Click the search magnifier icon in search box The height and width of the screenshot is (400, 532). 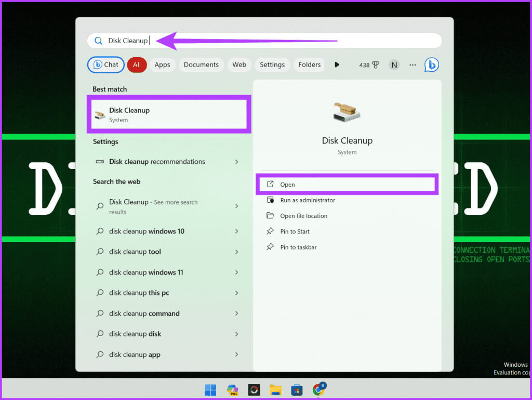click(x=98, y=41)
